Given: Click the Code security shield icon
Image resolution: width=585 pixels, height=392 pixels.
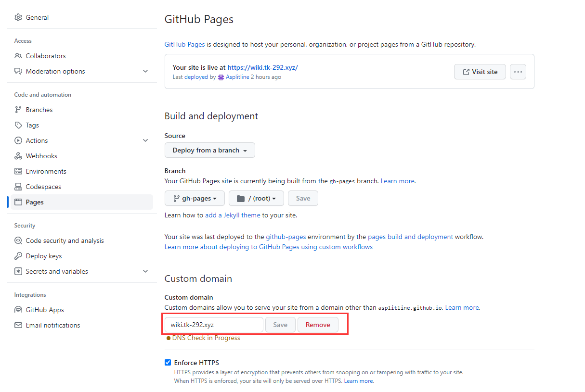Looking at the screenshot, I should (x=18, y=240).
